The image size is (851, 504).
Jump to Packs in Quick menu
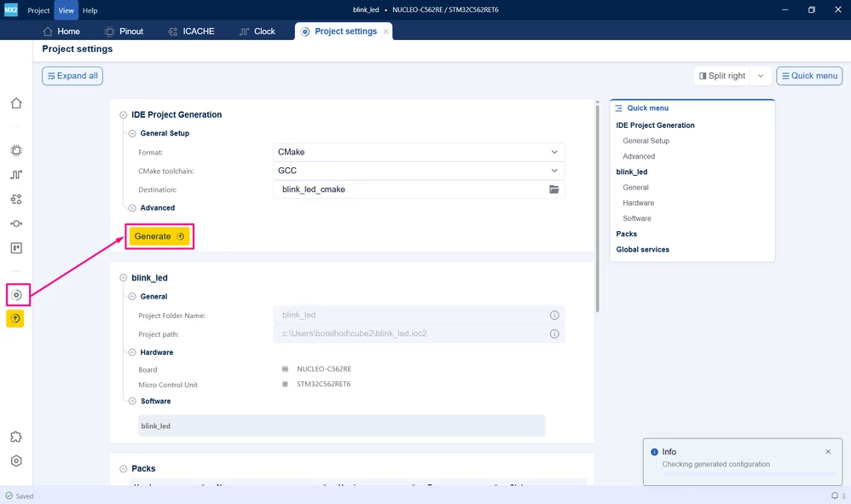click(x=626, y=235)
